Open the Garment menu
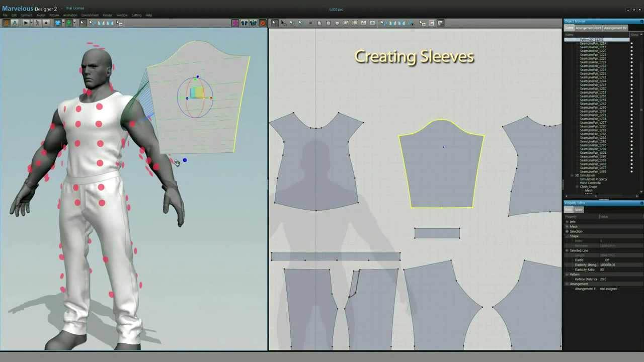Viewport: 644px width, 362px height. pos(26,15)
